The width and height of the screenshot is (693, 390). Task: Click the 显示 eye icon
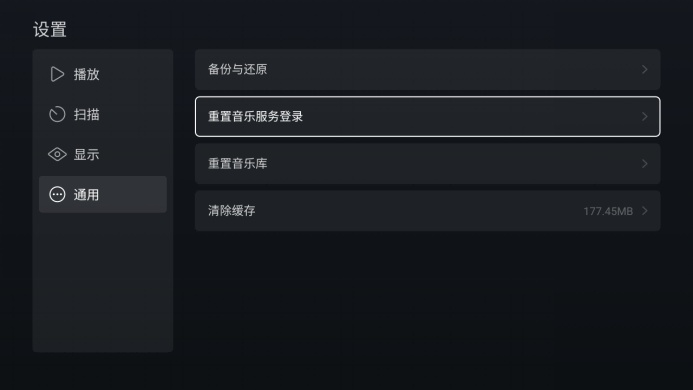[57, 154]
